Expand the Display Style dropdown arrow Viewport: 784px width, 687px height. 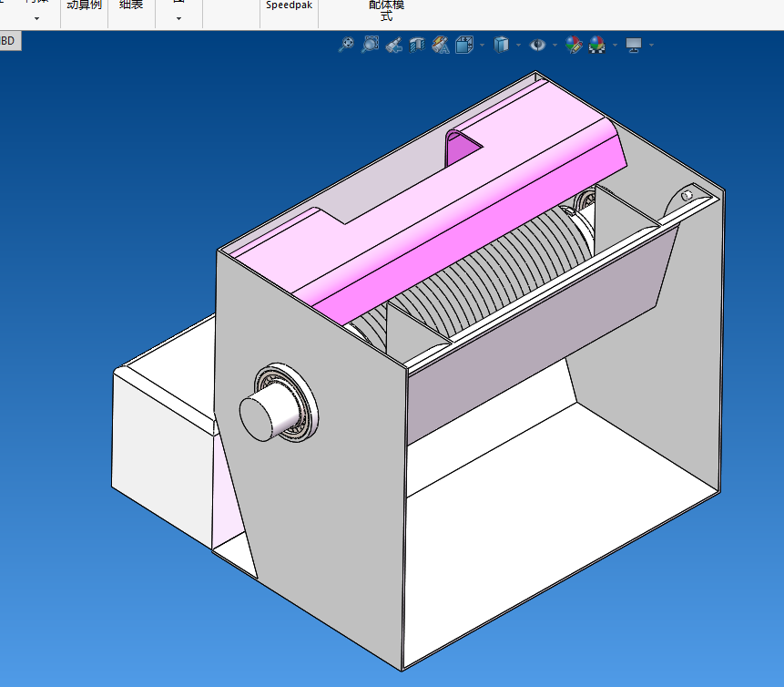tap(518, 45)
